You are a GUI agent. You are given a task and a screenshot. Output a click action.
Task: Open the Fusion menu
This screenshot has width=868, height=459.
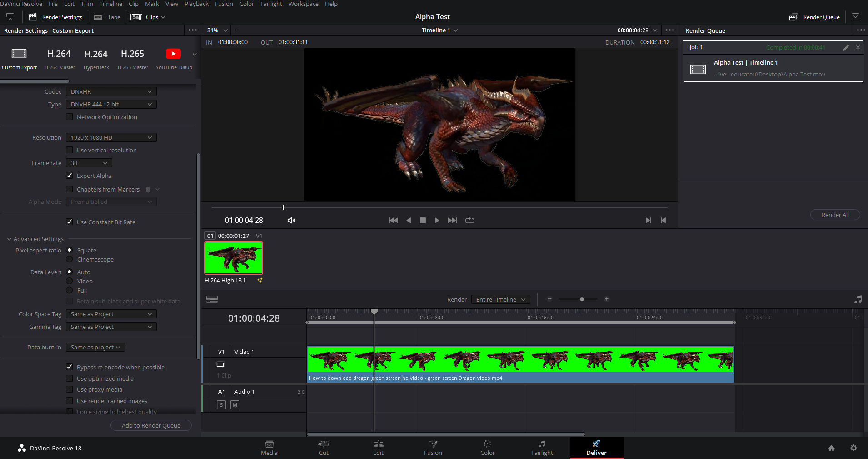coord(224,4)
